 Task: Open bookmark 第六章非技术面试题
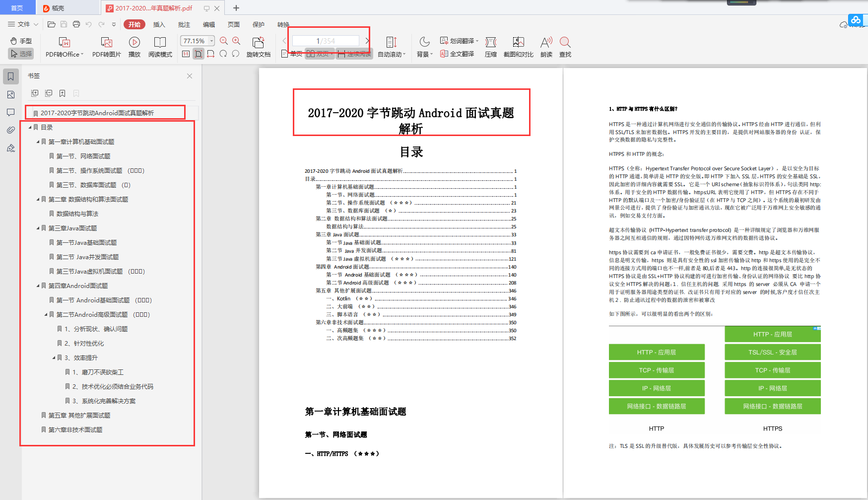coord(75,429)
